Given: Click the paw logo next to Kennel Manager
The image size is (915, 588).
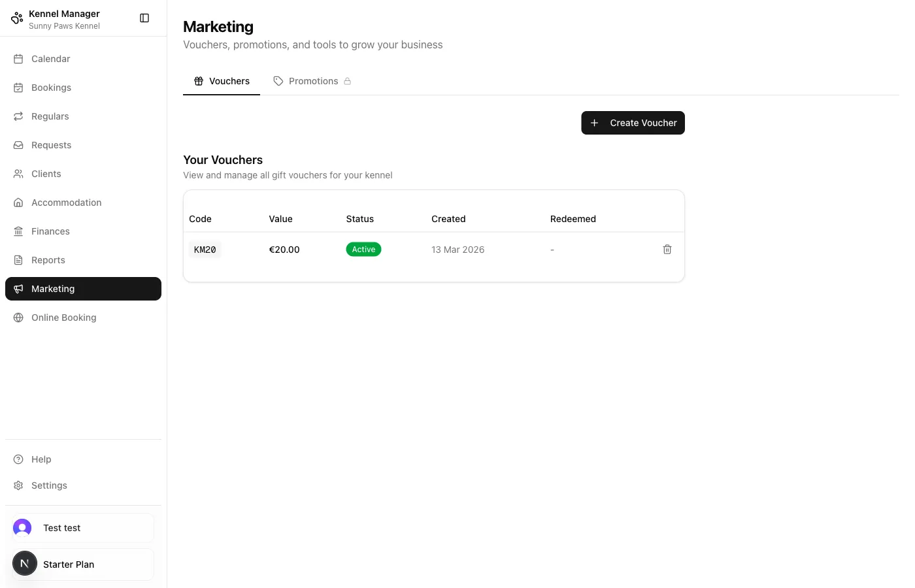Looking at the screenshot, I should 16,18.
